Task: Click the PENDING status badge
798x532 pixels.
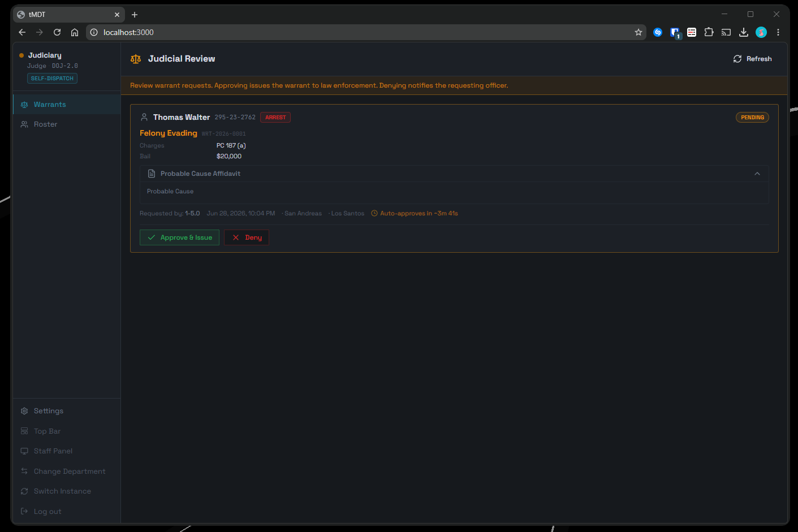Action: click(752, 118)
